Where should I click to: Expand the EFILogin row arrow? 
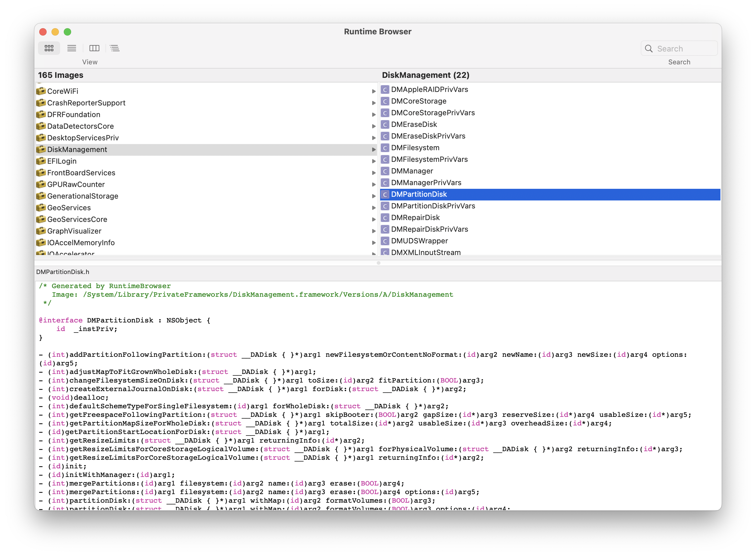coord(374,161)
